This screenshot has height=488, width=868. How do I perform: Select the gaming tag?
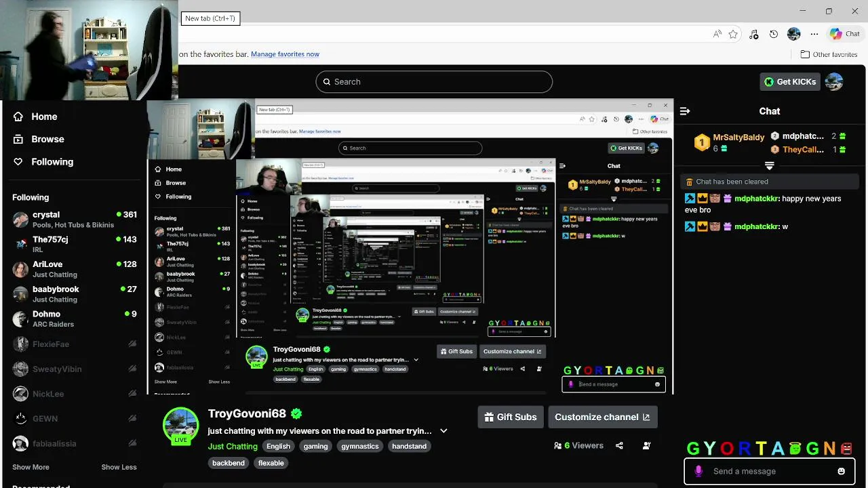click(x=315, y=446)
